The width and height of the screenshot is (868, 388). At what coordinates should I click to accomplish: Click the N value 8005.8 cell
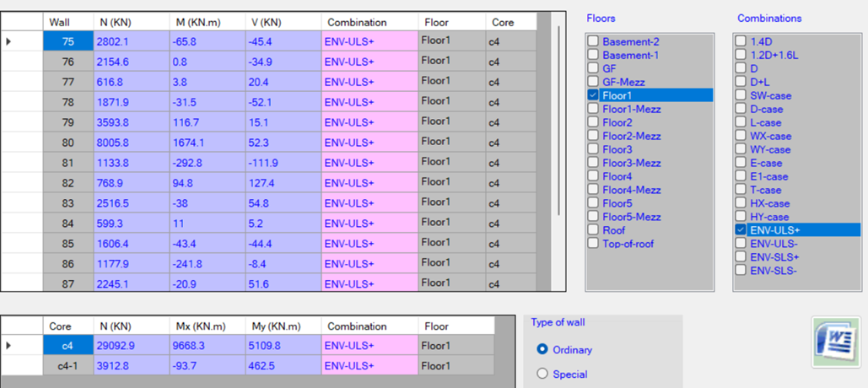[132, 143]
